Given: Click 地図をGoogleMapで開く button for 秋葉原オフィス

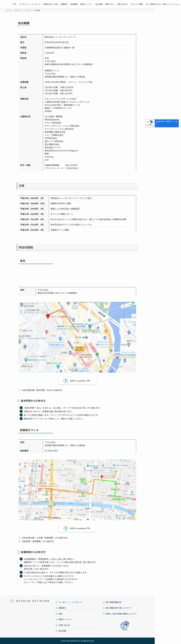Looking at the screenshot, I should [x=77, y=528].
